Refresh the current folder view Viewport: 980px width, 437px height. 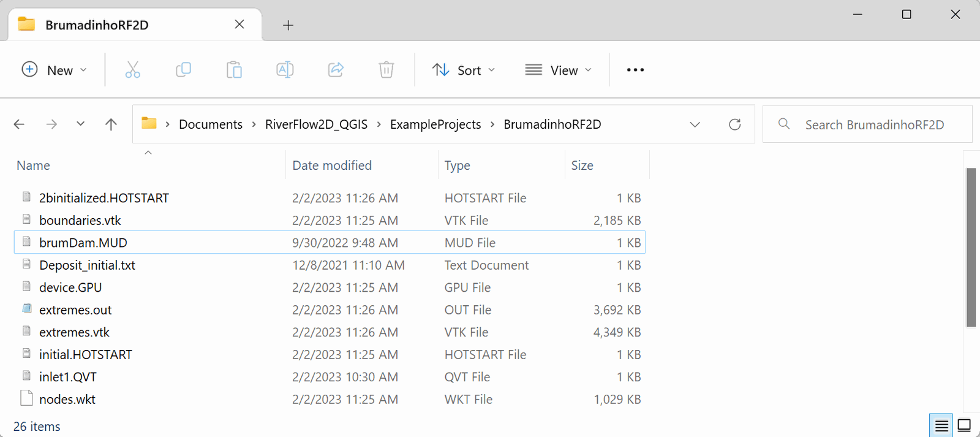[734, 124]
